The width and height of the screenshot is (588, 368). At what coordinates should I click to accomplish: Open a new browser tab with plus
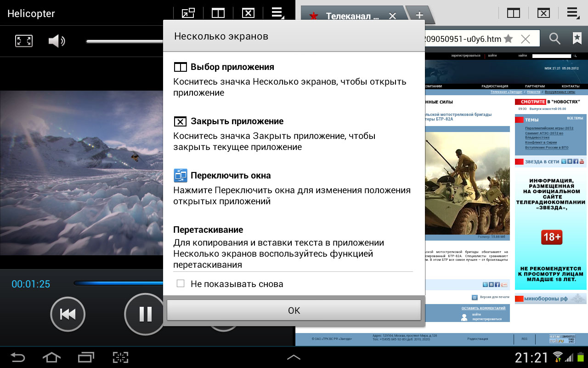419,15
